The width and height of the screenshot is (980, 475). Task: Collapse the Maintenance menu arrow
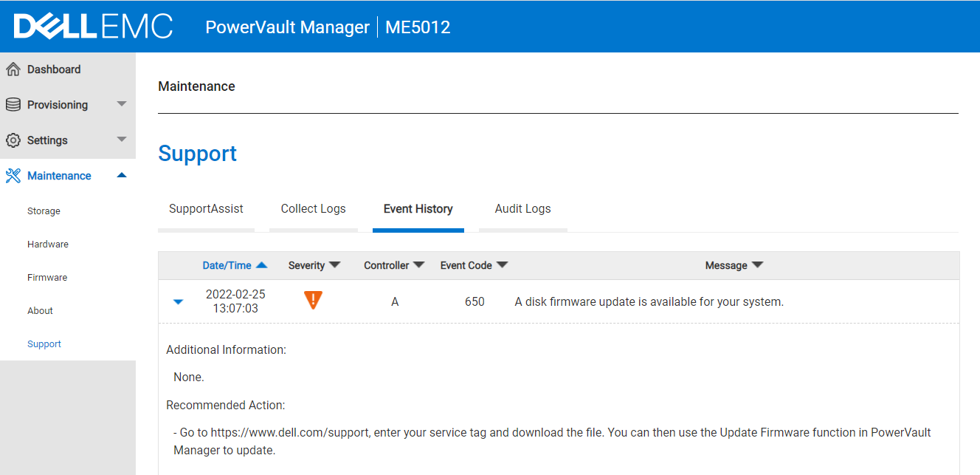pos(122,175)
